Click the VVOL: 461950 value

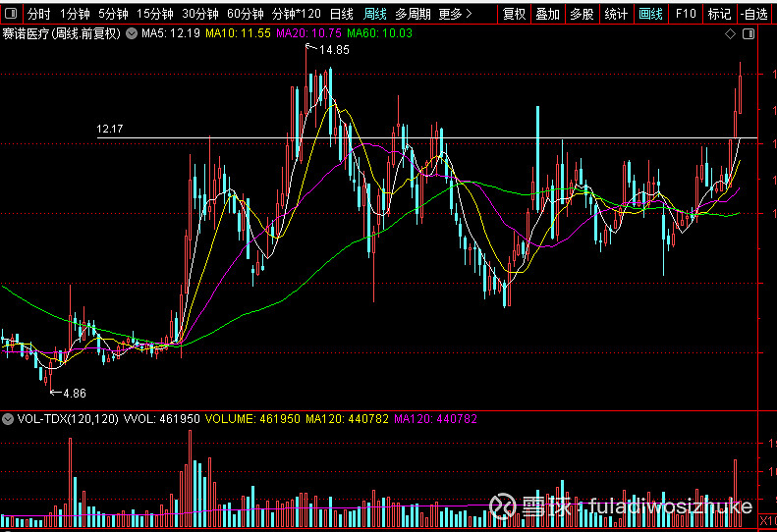point(161,419)
